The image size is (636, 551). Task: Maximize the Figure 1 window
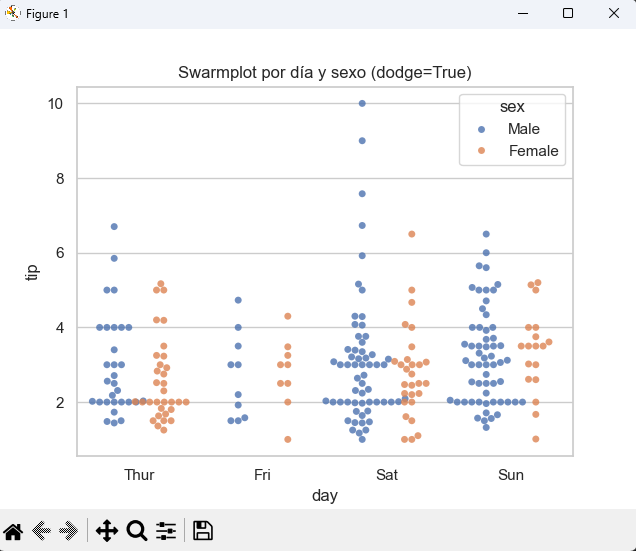568,14
